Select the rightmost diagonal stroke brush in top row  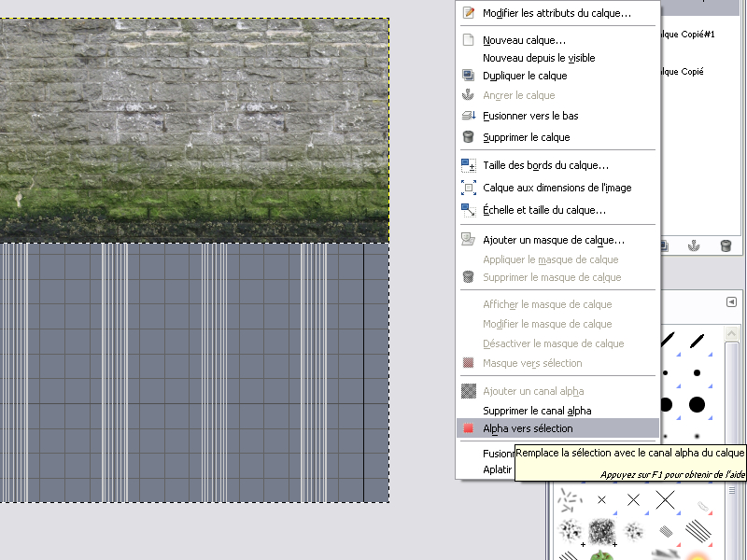click(697, 341)
